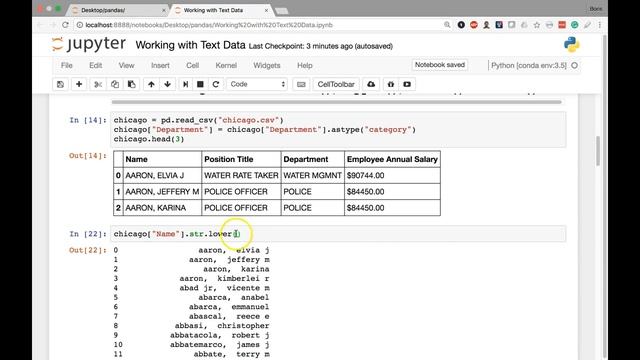
Task: Open the Edit menu
Action: [96, 65]
